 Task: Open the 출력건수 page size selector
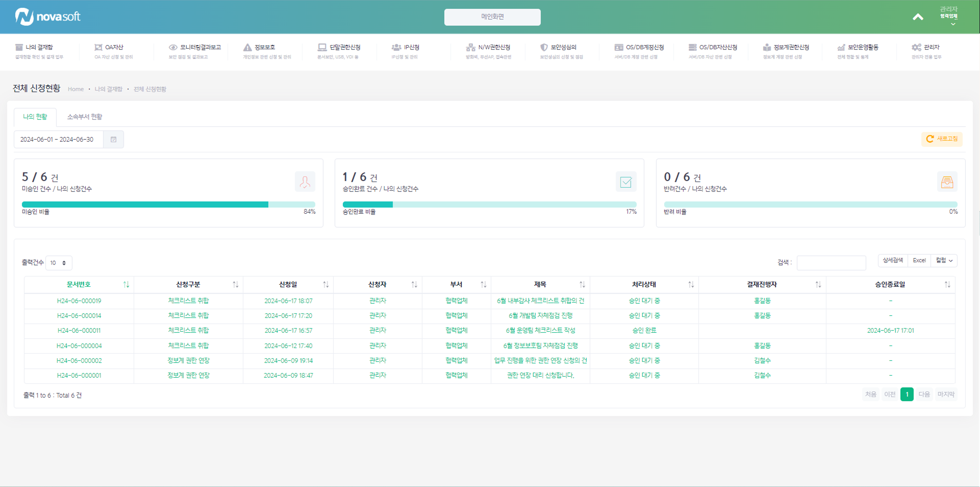click(x=59, y=263)
